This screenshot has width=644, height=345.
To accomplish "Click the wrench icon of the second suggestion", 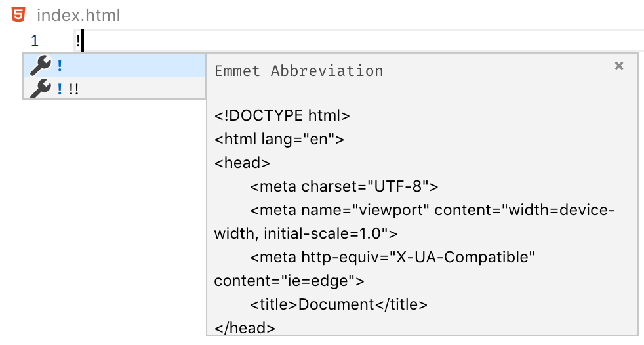I will (41, 89).
